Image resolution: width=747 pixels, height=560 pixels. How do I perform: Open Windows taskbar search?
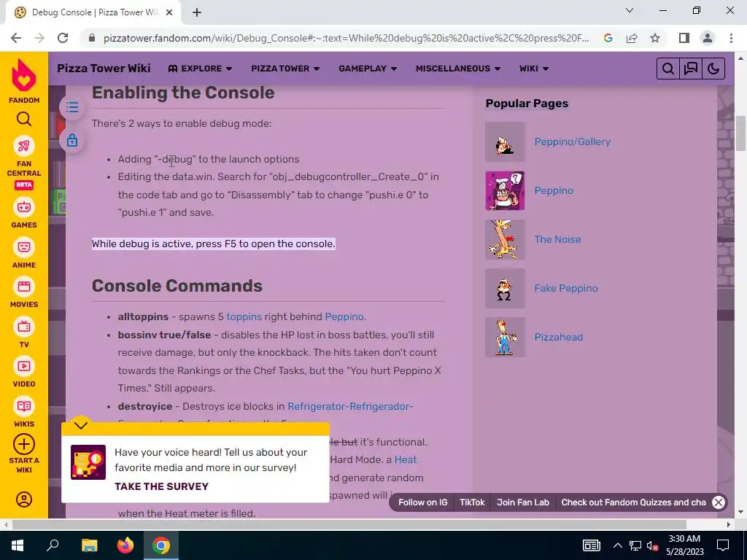point(53,545)
